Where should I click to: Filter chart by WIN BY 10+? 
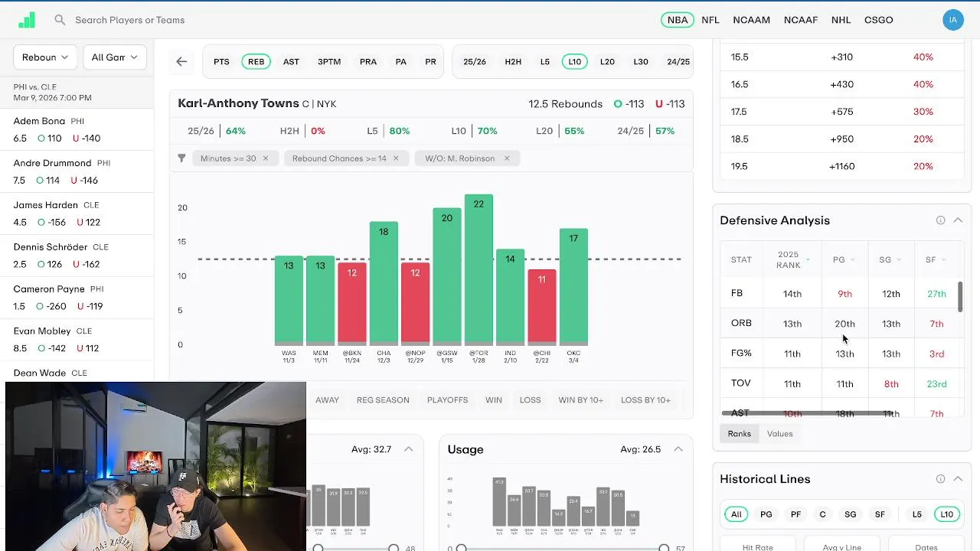coord(581,400)
